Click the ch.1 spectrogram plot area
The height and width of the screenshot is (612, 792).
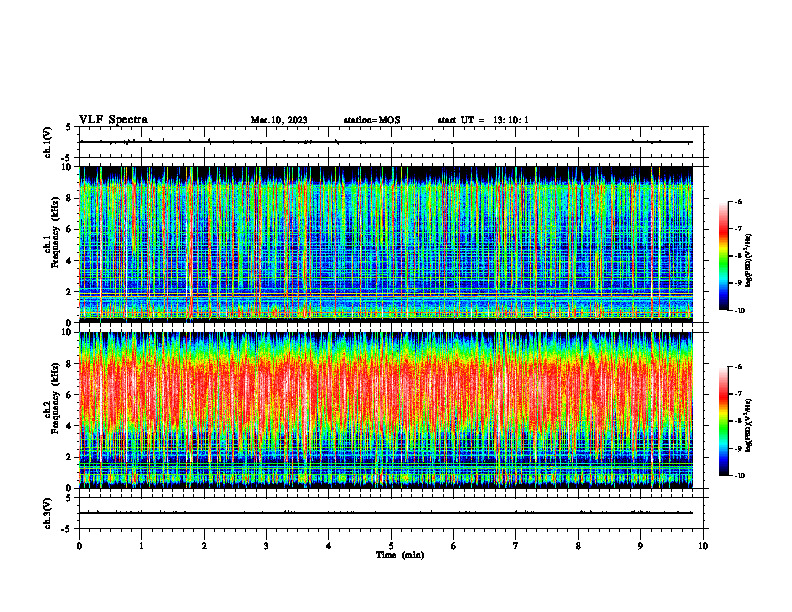386,244
